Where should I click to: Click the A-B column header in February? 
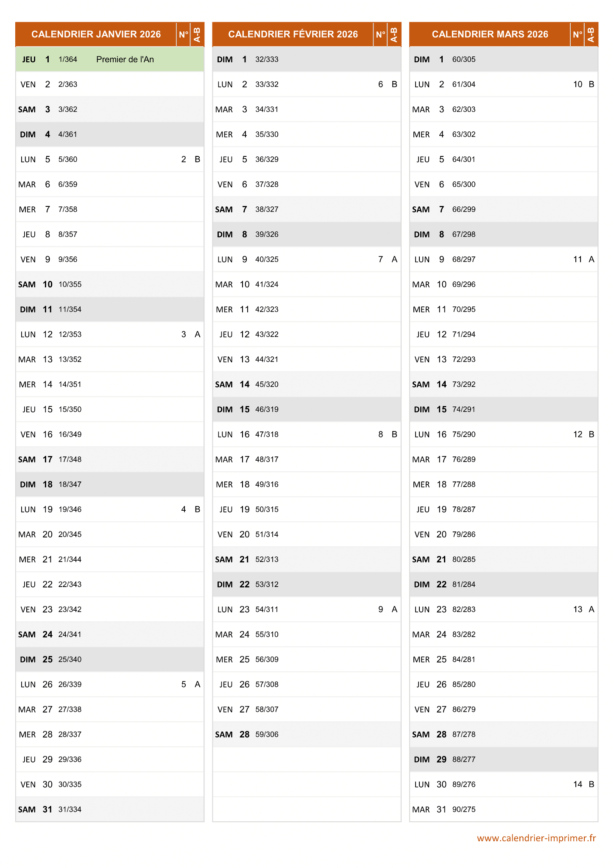394,34
